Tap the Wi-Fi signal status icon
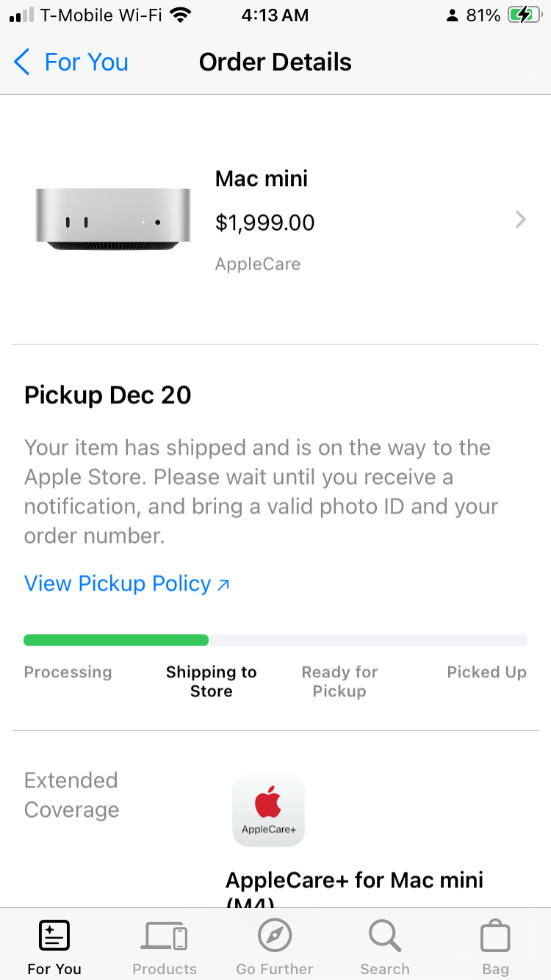Viewport: 551px width, 980px height. 179,15
